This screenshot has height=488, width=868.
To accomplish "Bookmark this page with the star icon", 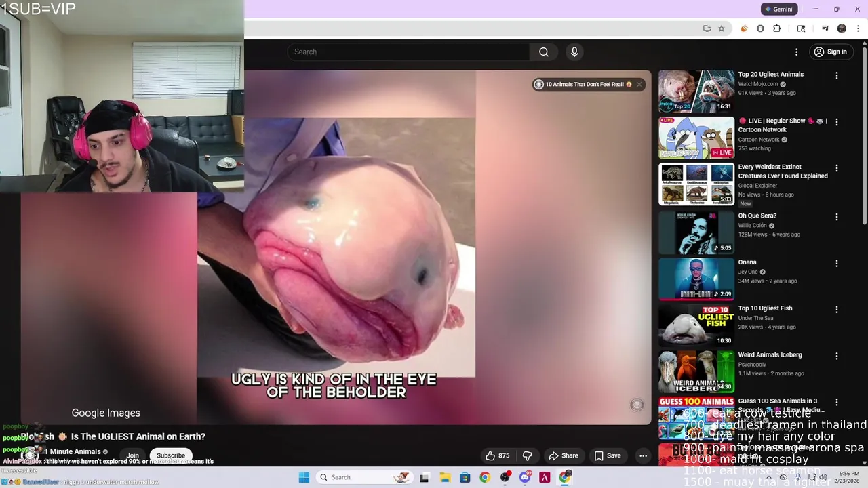I will tap(722, 28).
